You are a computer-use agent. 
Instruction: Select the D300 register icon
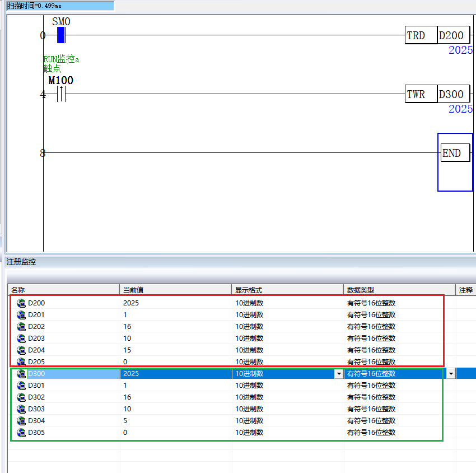[22, 374]
